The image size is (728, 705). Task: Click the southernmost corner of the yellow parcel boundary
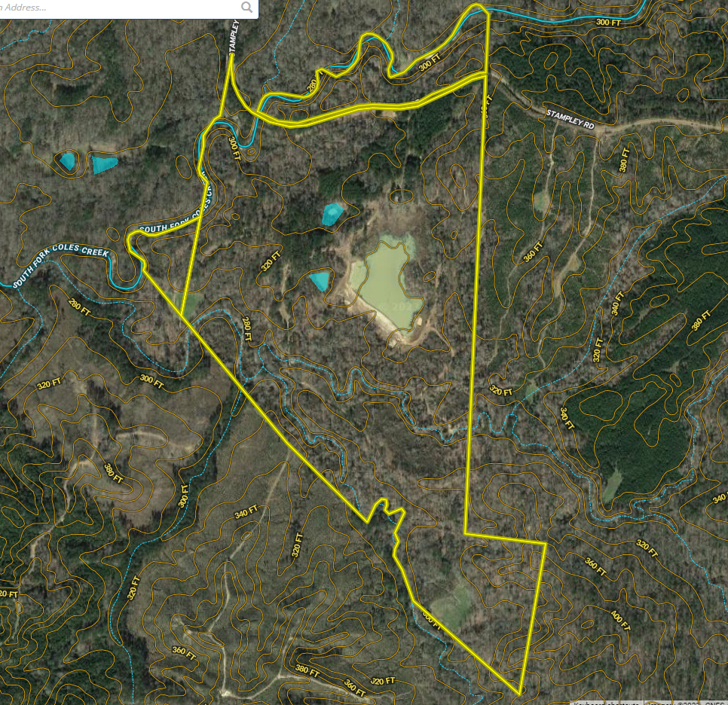click(x=520, y=693)
